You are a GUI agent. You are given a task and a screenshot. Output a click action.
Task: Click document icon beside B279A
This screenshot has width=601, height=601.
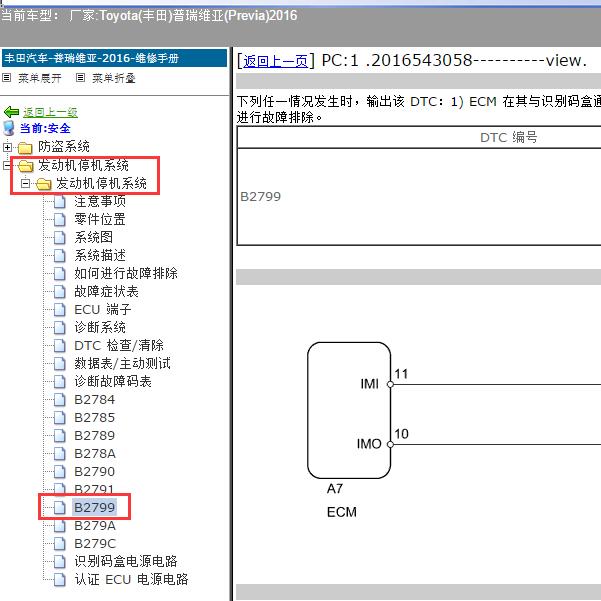(59, 525)
